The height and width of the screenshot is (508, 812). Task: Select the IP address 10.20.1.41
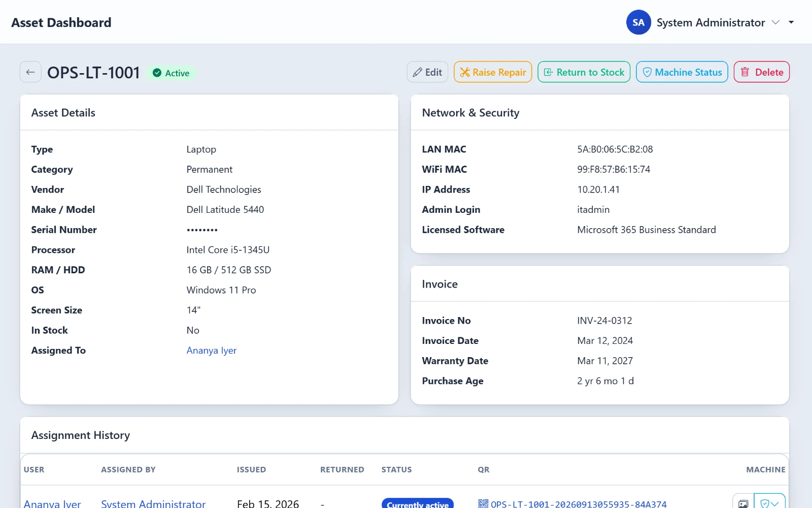coord(598,189)
